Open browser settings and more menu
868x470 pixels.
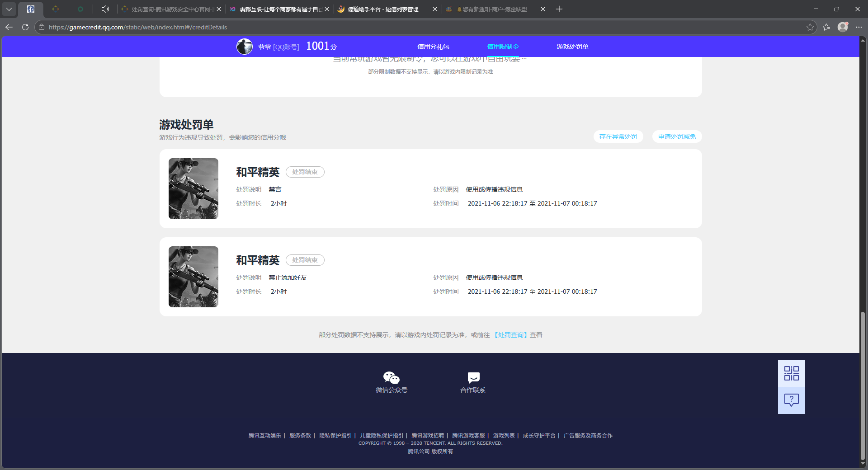859,27
